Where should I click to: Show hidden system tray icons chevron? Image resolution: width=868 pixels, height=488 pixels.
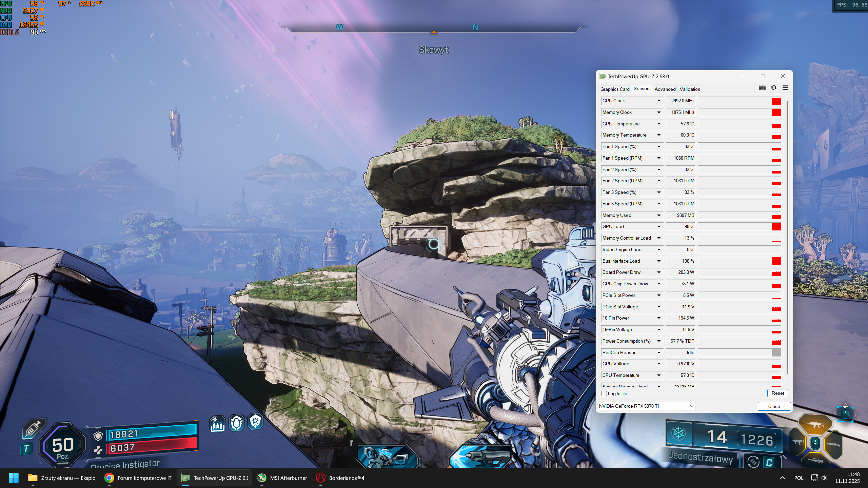point(783,478)
